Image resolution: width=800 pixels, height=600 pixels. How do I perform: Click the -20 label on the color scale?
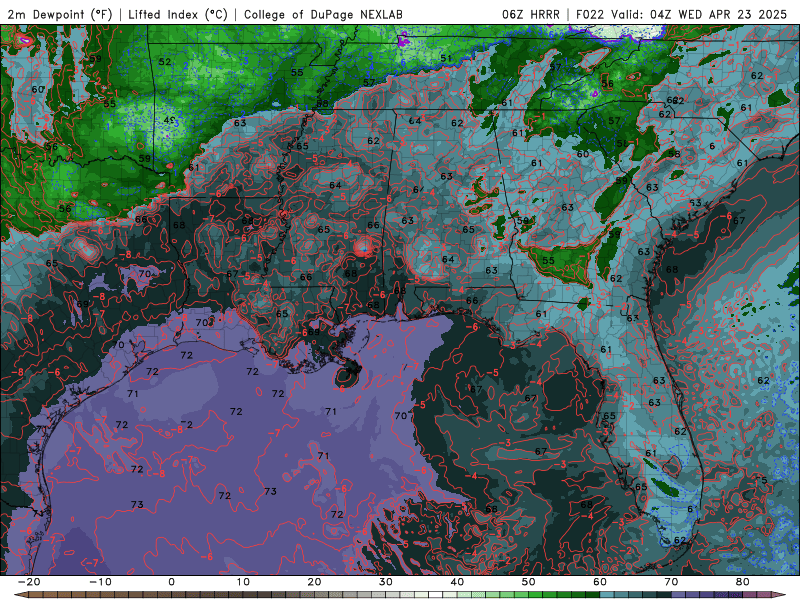coord(29,582)
